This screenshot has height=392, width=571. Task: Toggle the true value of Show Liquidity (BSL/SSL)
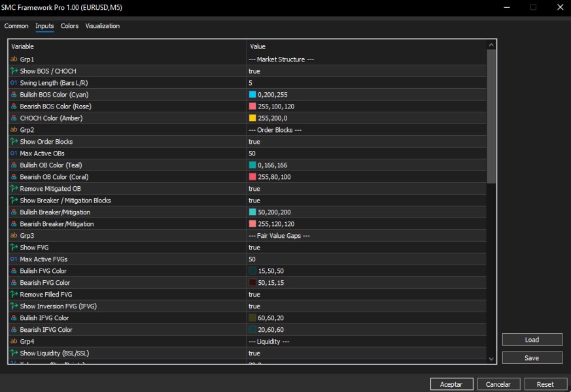[254, 353]
